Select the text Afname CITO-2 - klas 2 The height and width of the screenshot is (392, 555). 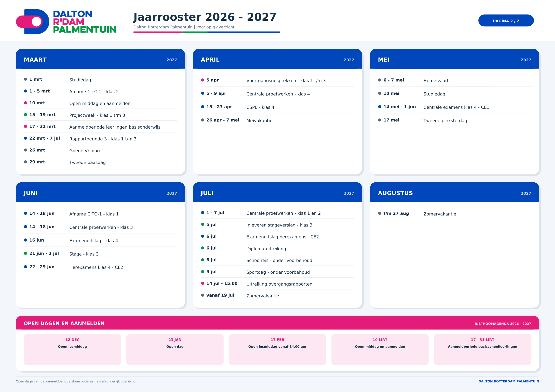coord(94,92)
